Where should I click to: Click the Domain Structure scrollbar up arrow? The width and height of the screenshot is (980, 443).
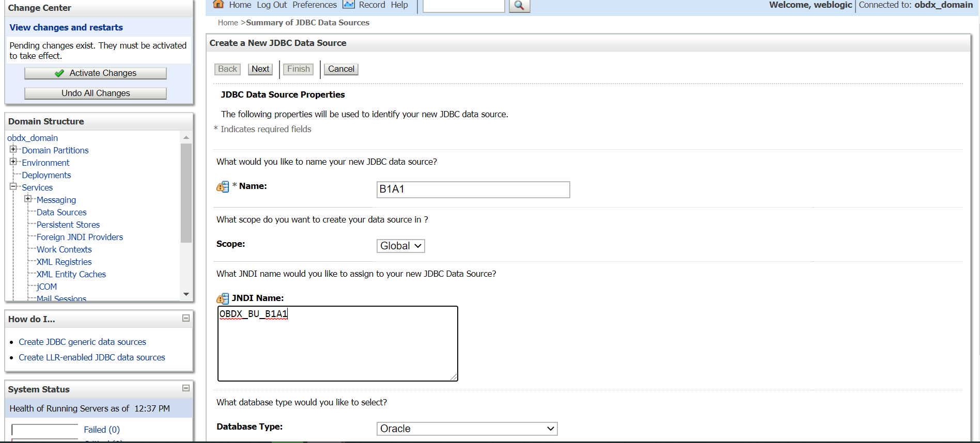(186, 138)
